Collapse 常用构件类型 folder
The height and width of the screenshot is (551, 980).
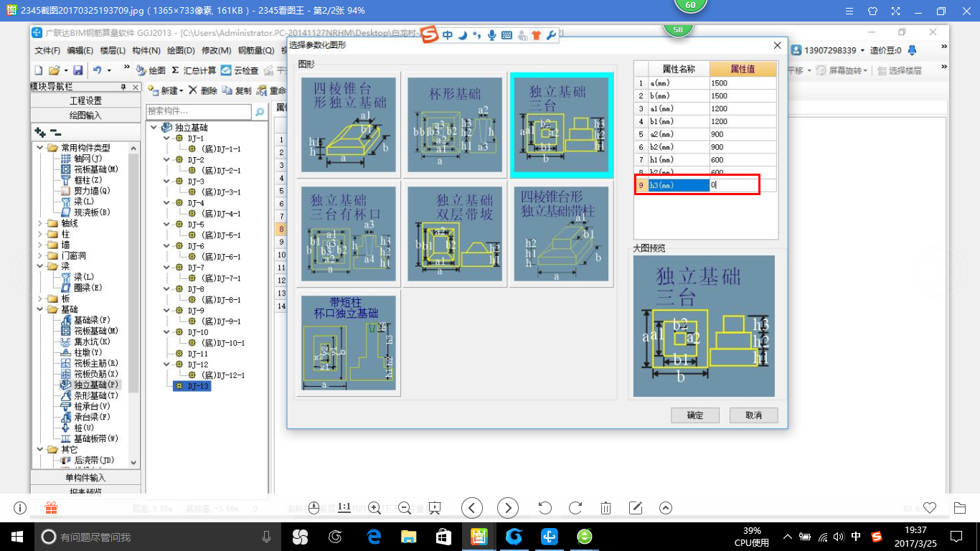[41, 148]
